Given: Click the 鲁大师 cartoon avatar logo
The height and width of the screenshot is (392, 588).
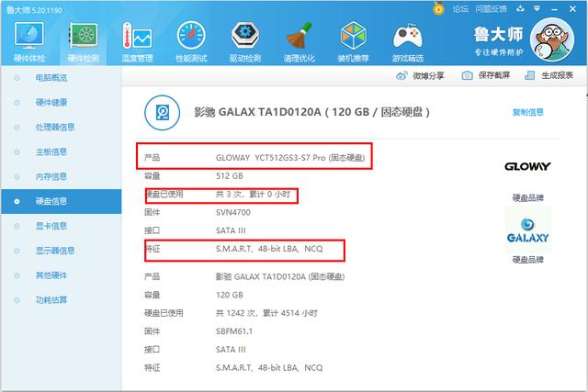Looking at the screenshot, I should [552, 39].
